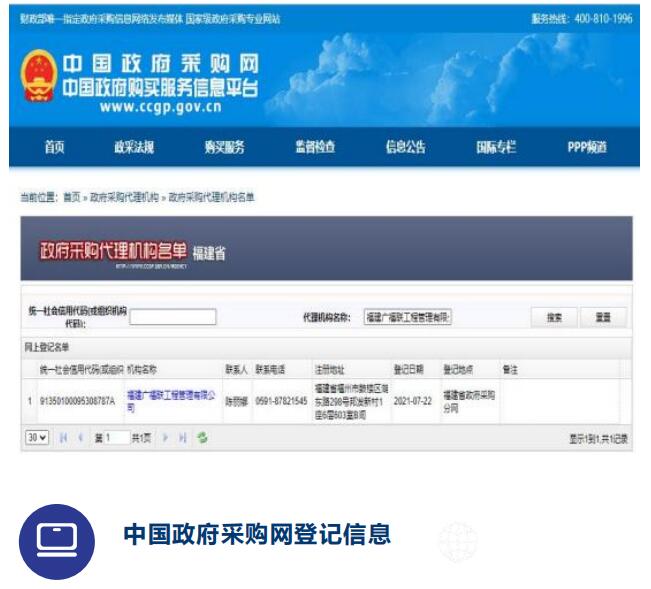Screen dimensions: 651x589
Task: Click the national emblem logo in header
Action: (39, 76)
